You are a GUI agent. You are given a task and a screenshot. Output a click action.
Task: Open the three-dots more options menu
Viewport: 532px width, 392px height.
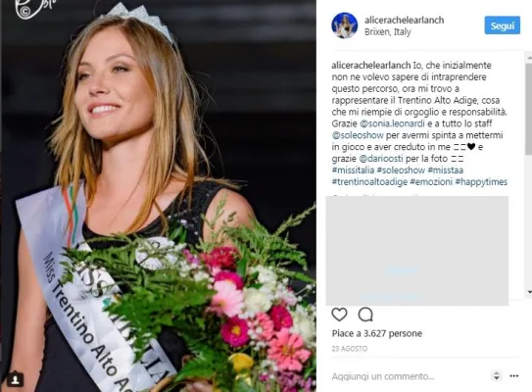click(x=514, y=375)
